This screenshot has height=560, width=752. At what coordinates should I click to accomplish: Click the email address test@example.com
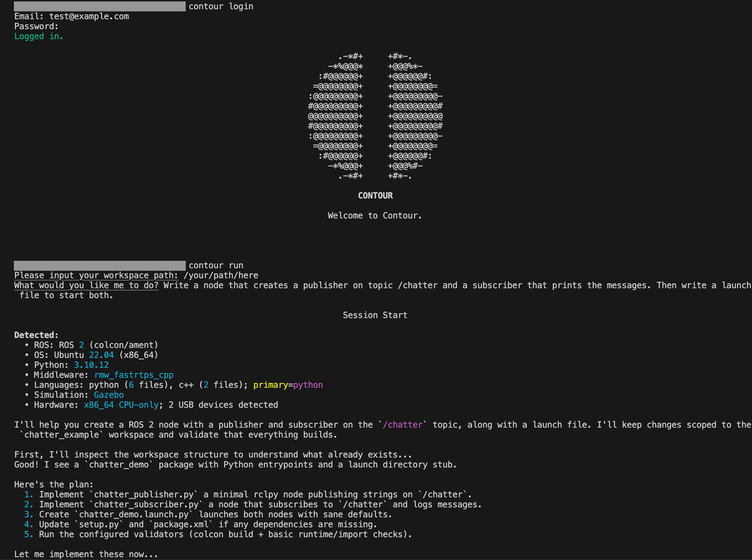point(89,16)
